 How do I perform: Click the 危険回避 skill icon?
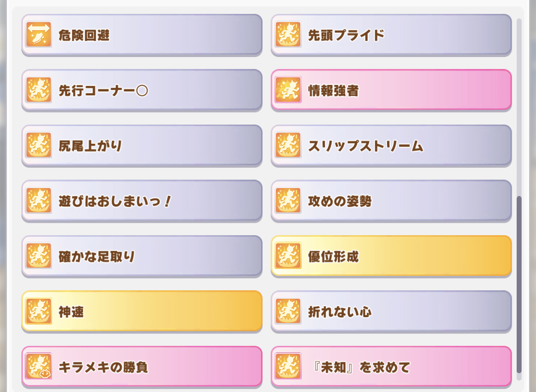pyautogui.click(x=39, y=35)
